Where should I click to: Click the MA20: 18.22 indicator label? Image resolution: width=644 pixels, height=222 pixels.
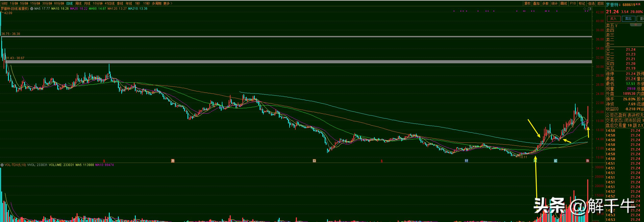[79, 9]
